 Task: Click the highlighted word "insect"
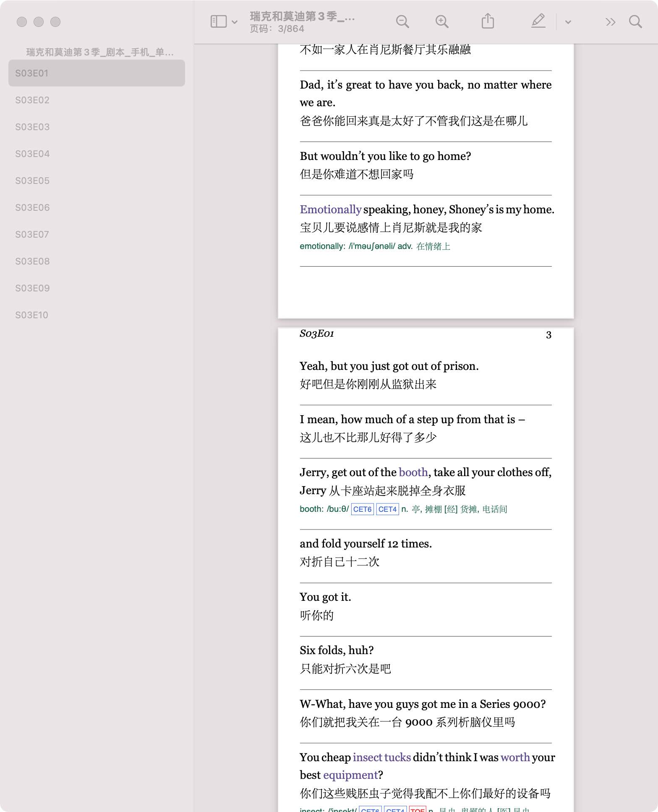[367, 757]
